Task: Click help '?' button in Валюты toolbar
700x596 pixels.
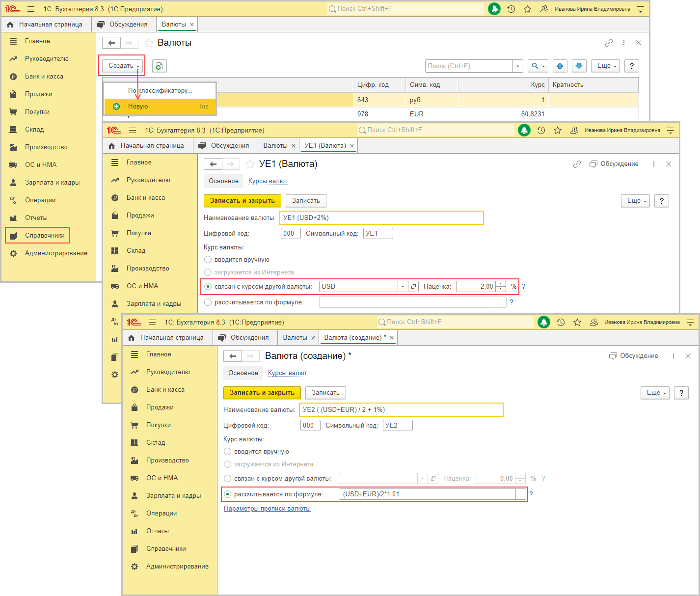Action: (632, 66)
